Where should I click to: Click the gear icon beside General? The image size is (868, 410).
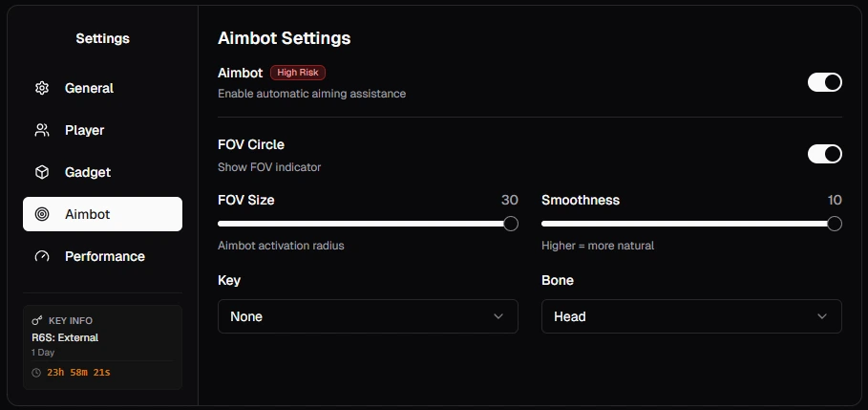pos(42,88)
